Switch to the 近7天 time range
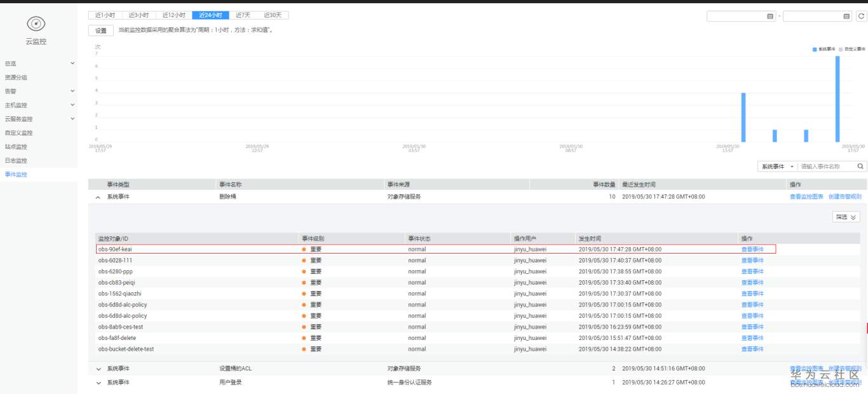868x394 pixels. 243,15
